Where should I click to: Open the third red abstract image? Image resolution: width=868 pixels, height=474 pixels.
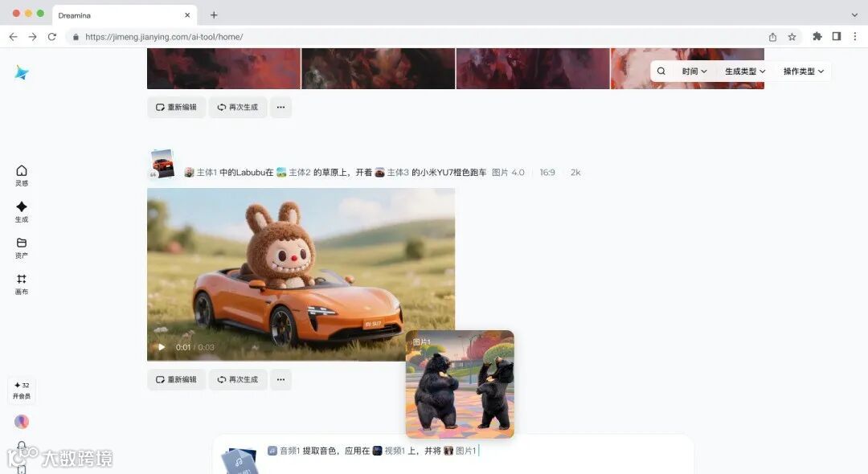pyautogui.click(x=533, y=68)
